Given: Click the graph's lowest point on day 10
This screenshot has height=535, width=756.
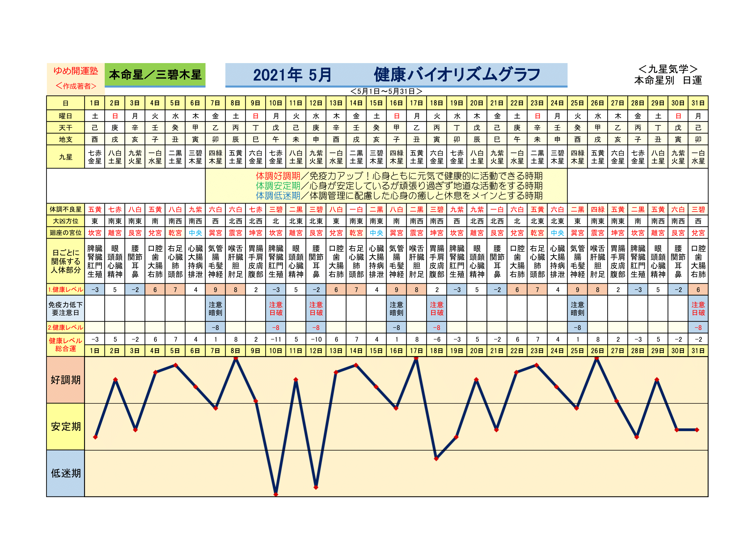Looking at the screenshot, I should [276, 494].
